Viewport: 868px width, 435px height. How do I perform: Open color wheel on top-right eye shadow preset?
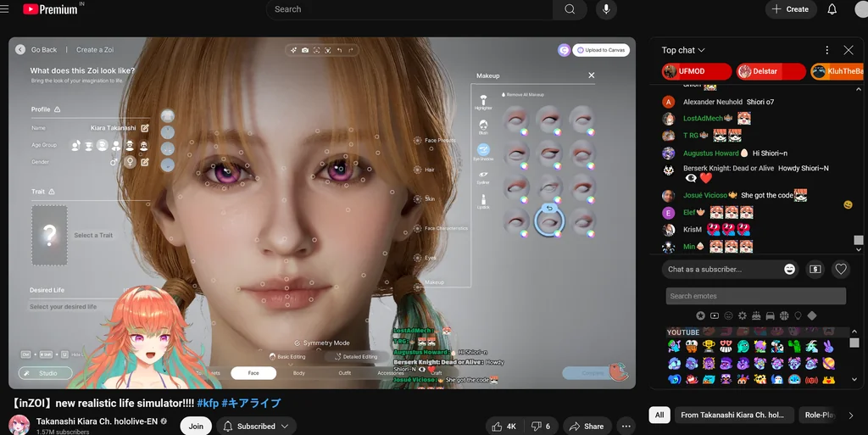point(591,132)
